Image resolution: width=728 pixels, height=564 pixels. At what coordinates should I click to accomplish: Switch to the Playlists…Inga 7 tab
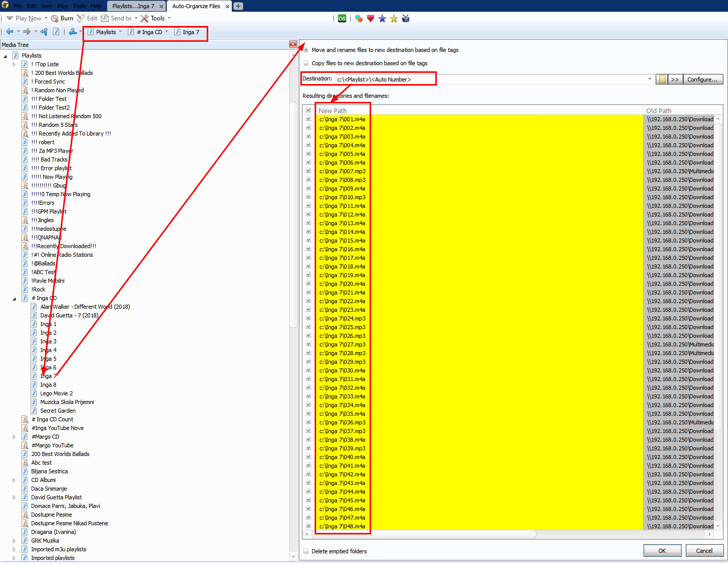pos(133,6)
